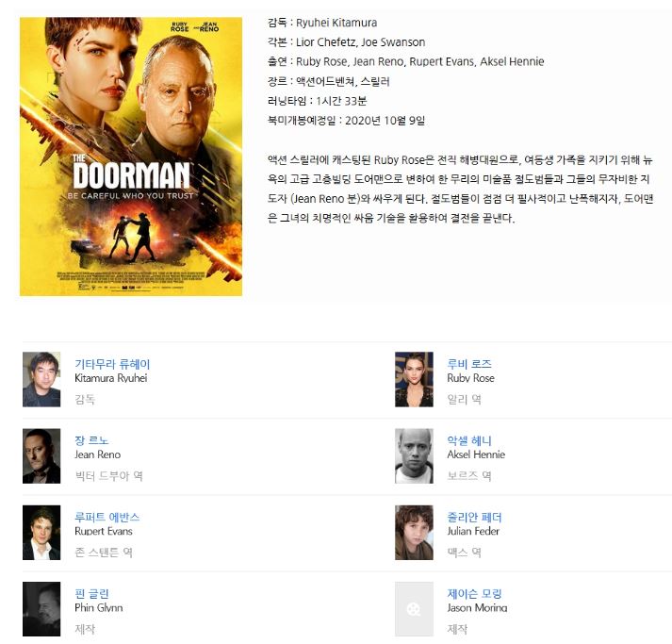Image resolution: width=672 pixels, height=644 pixels.
Task: Open the 루비 로즈 name link
Action: click(469, 364)
